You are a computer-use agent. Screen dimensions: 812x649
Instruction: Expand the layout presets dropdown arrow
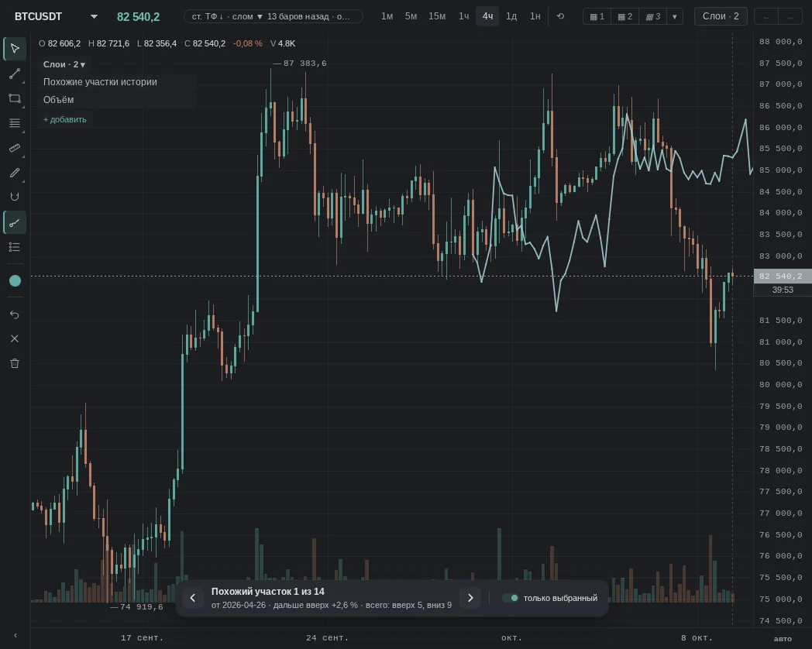tap(675, 16)
